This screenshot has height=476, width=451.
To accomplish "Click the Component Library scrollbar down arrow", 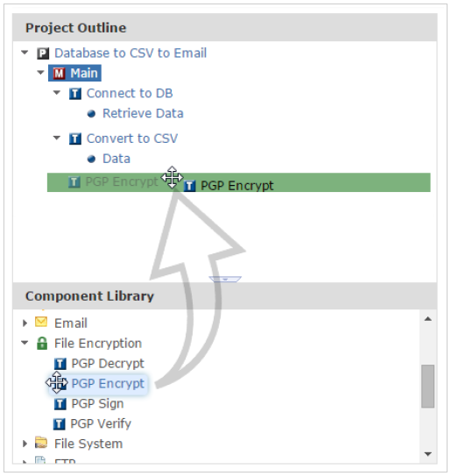I will pos(428,454).
